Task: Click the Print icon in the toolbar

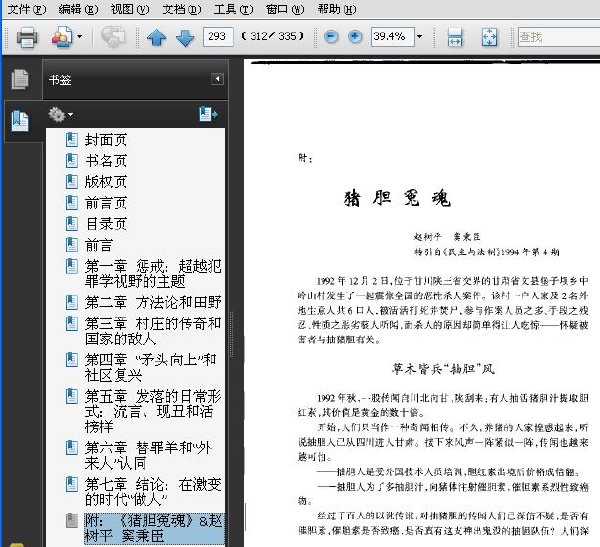Action: 27,37
